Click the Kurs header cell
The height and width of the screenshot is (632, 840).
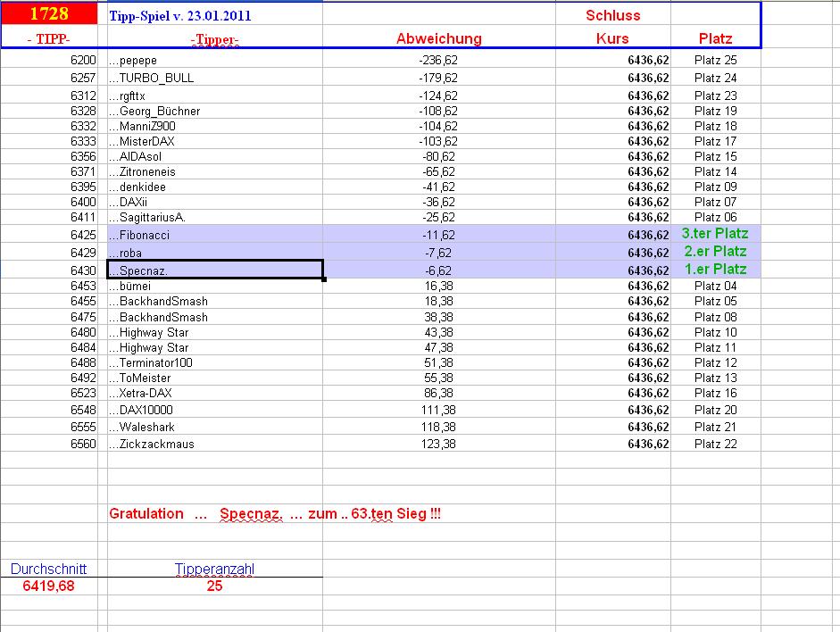[612, 38]
